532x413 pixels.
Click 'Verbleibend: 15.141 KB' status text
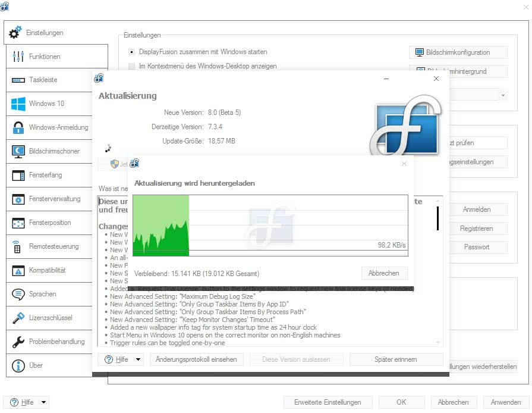tap(197, 274)
